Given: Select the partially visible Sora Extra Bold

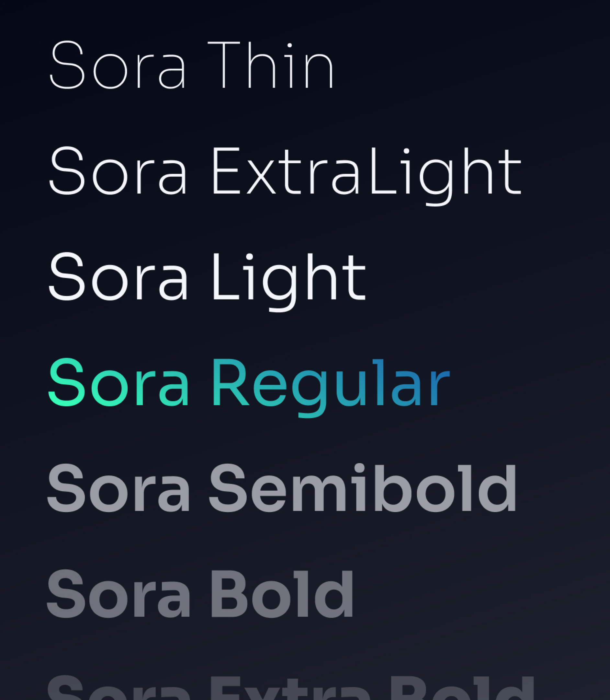Looking at the screenshot, I should point(289,688).
